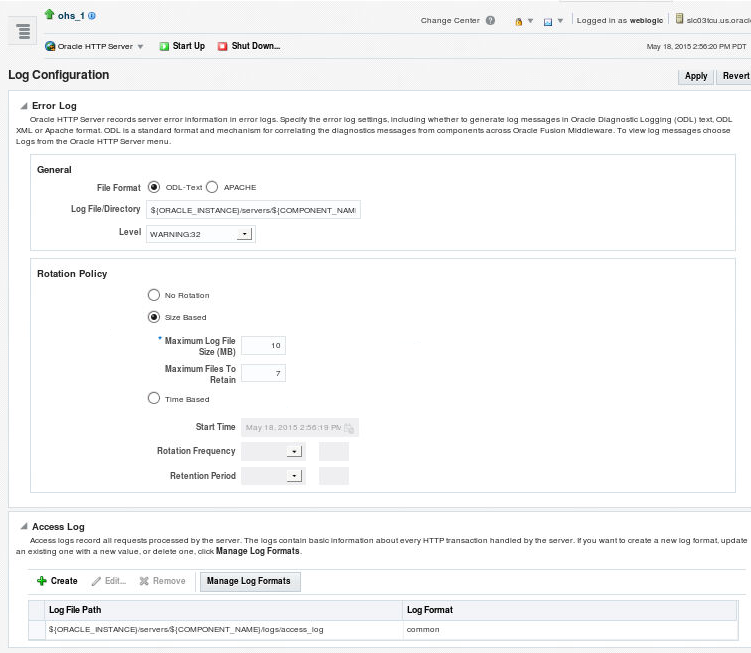Click the Remove cross icon
The width and height of the screenshot is (751, 653).
pyautogui.click(x=144, y=581)
